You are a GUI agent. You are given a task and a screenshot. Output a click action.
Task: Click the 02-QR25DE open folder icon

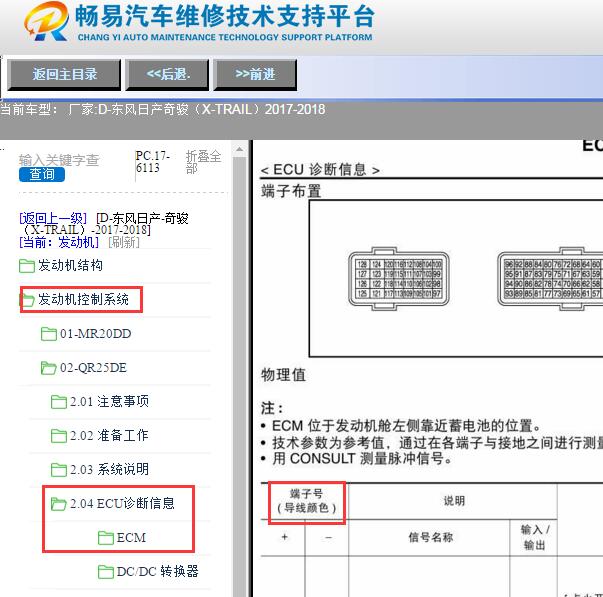click(x=49, y=368)
